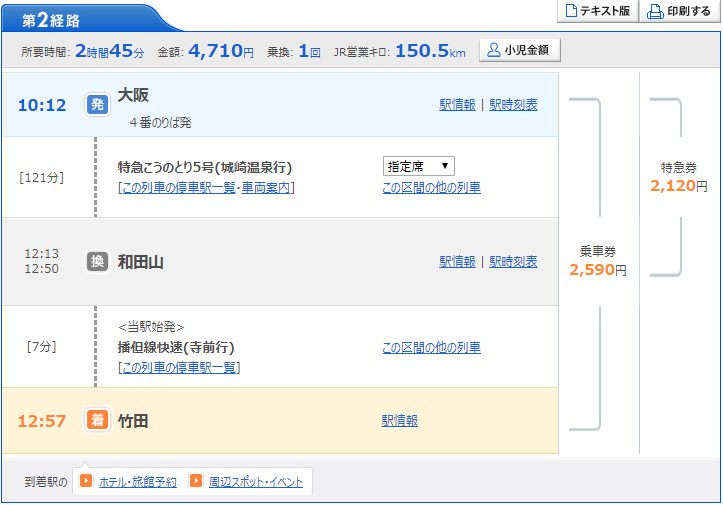Click the 印刷する print button
Viewport: 723px width, 505px height.
point(682,12)
